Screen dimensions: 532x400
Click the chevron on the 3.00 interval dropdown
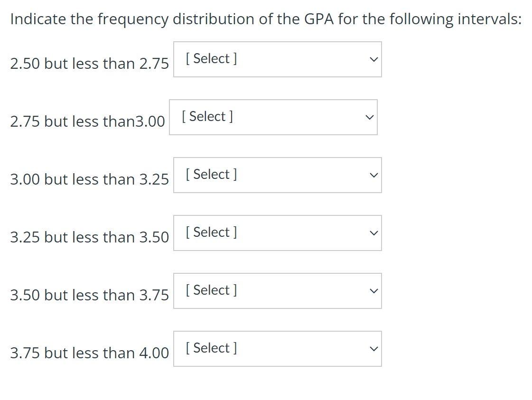pyautogui.click(x=374, y=175)
